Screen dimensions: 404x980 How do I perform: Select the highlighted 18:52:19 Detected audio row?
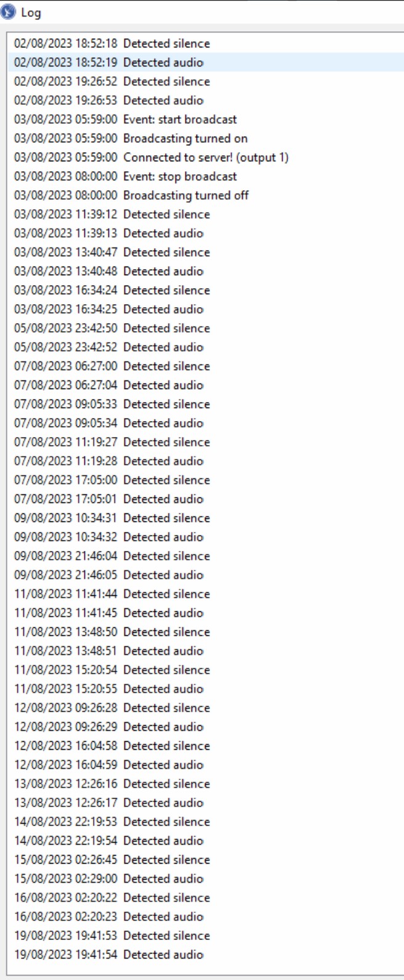point(207,63)
